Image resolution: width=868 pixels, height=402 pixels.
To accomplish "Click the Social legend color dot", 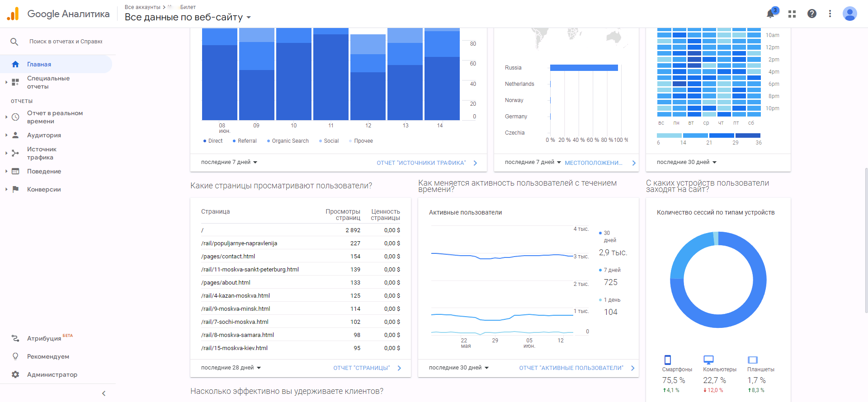I will (321, 141).
